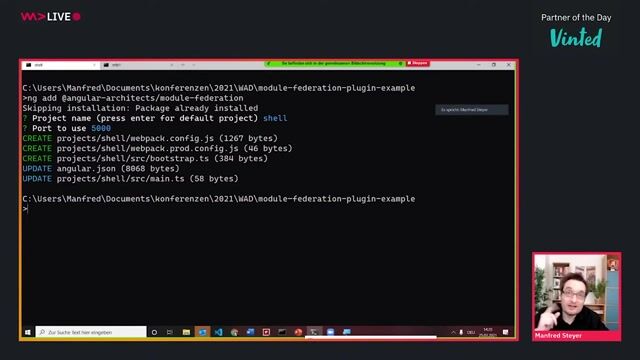Close the second terminal tab
Viewport: 640px width, 360px height.
171,65
